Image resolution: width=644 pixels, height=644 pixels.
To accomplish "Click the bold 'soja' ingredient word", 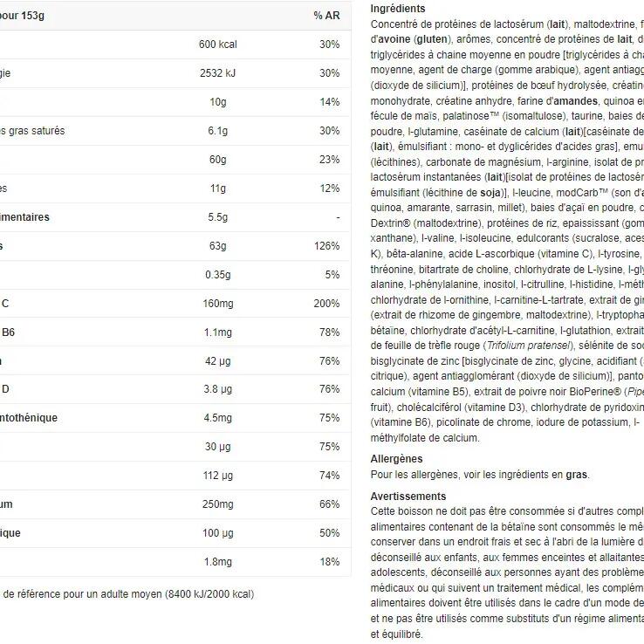I will [490, 193].
